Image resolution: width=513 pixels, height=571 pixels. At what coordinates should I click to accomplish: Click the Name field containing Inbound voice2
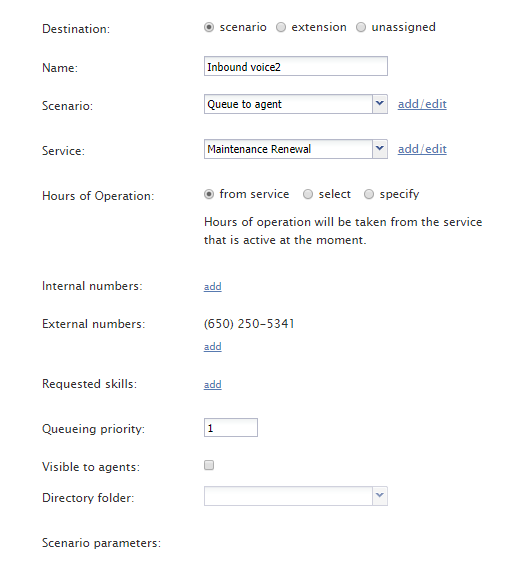296,66
